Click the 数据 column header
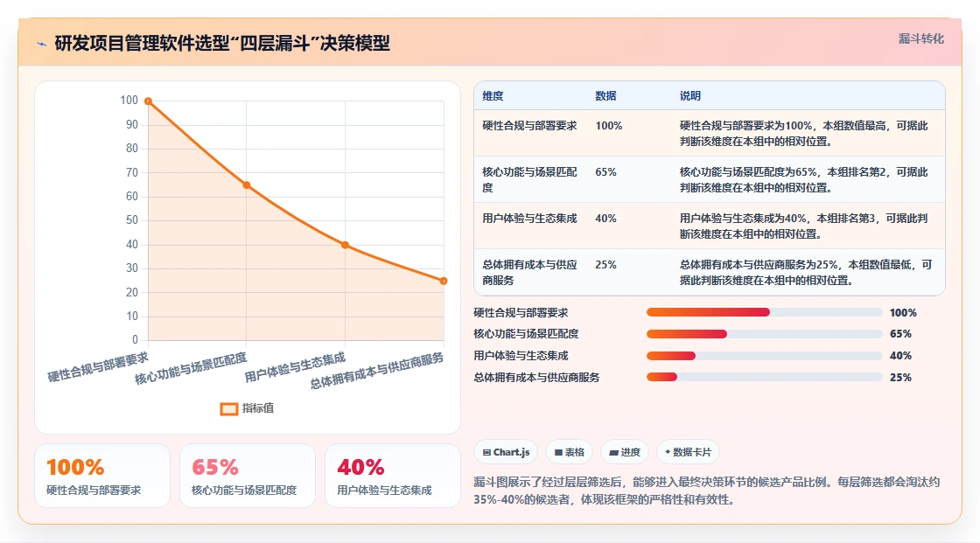This screenshot has height=543, width=980. coord(605,95)
